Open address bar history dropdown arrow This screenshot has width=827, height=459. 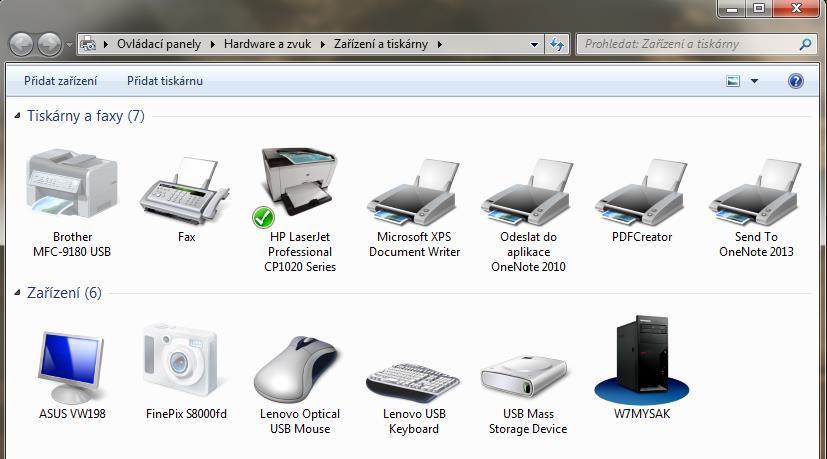534,45
